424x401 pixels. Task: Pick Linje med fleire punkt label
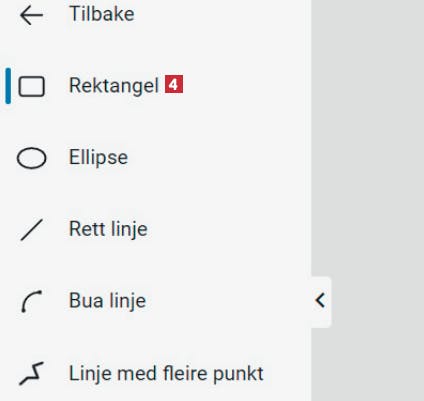(x=166, y=373)
